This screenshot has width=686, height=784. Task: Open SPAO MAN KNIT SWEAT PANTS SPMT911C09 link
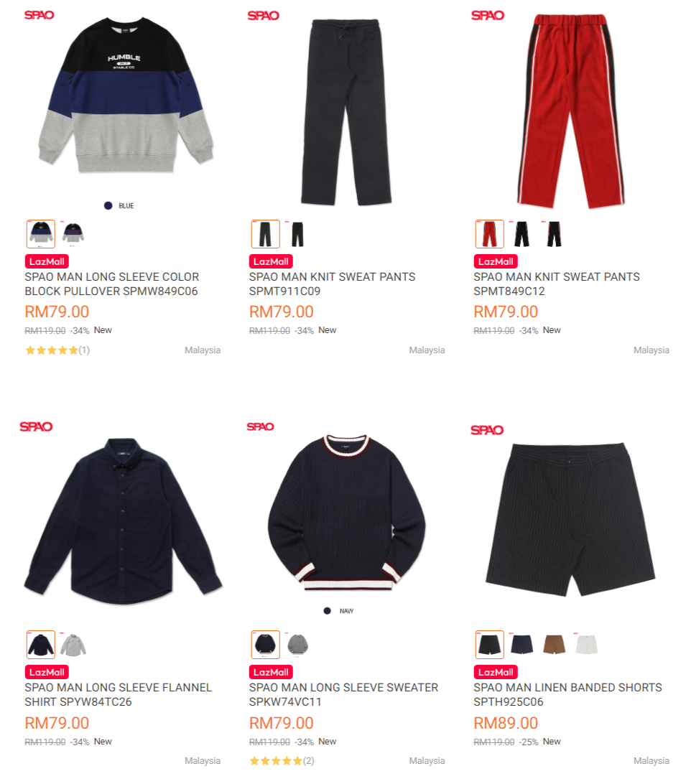click(x=333, y=284)
